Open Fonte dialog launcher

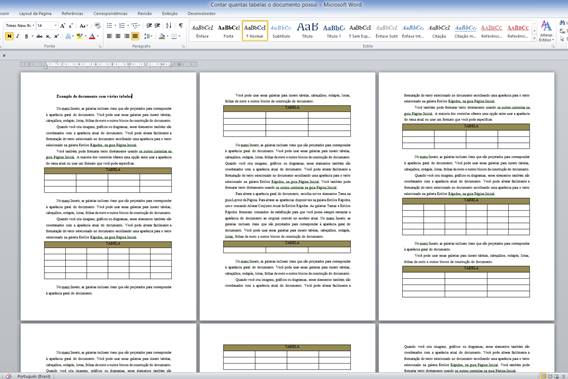100,46
